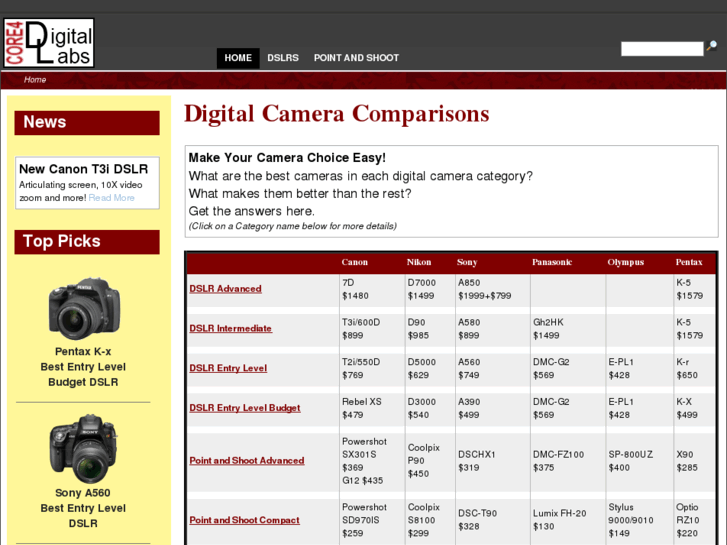Click the Sony column header
Image resolution: width=727 pixels, height=545 pixels.
(467, 263)
